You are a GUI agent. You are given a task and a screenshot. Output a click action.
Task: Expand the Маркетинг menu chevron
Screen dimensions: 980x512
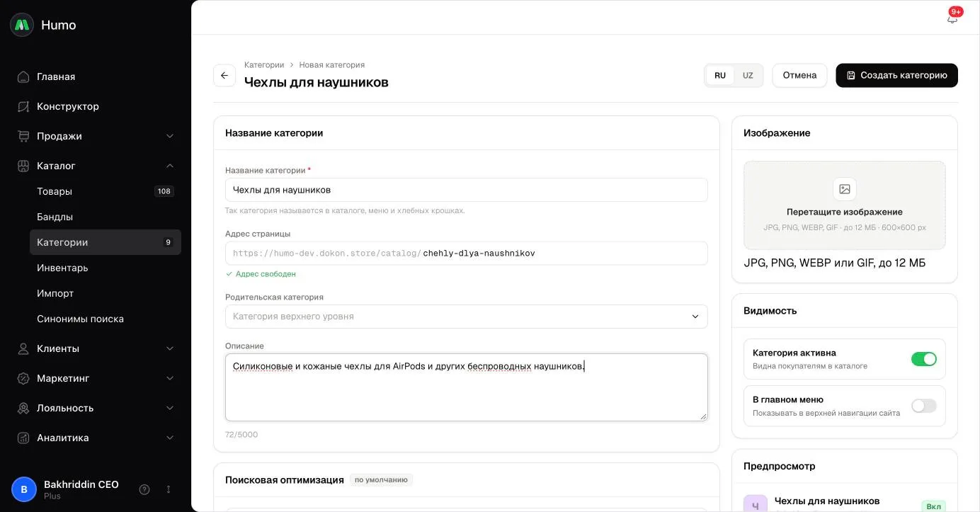(170, 378)
